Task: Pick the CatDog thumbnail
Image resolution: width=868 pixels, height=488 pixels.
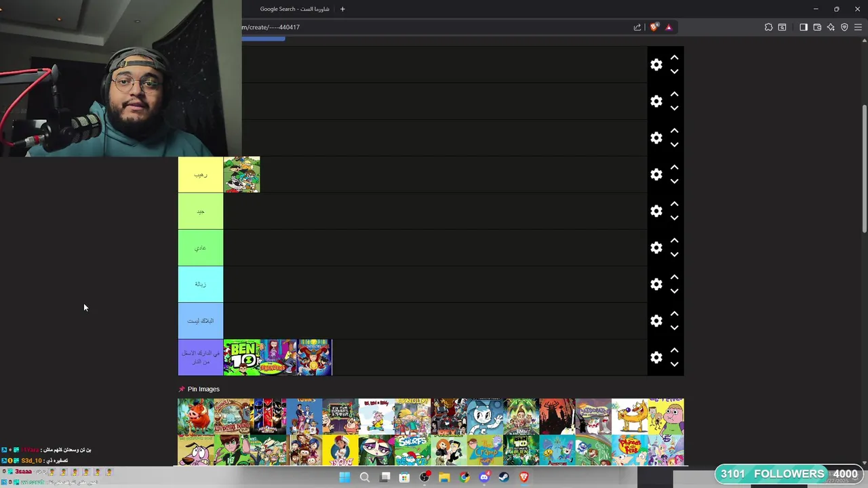Action: point(629,417)
